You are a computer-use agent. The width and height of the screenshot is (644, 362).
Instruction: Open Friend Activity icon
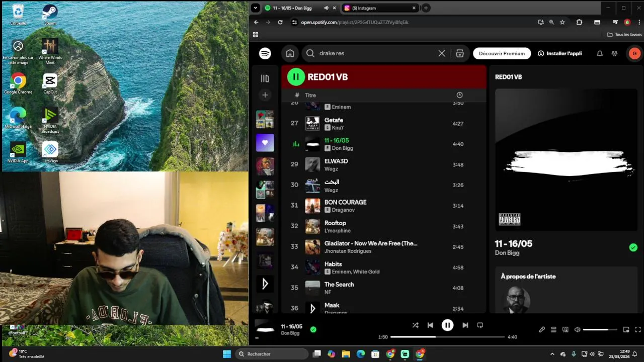click(x=614, y=53)
